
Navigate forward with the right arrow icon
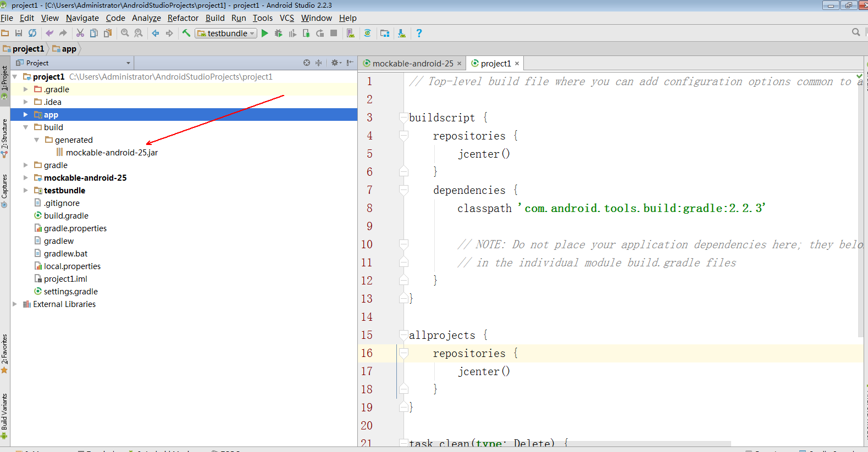click(x=169, y=33)
